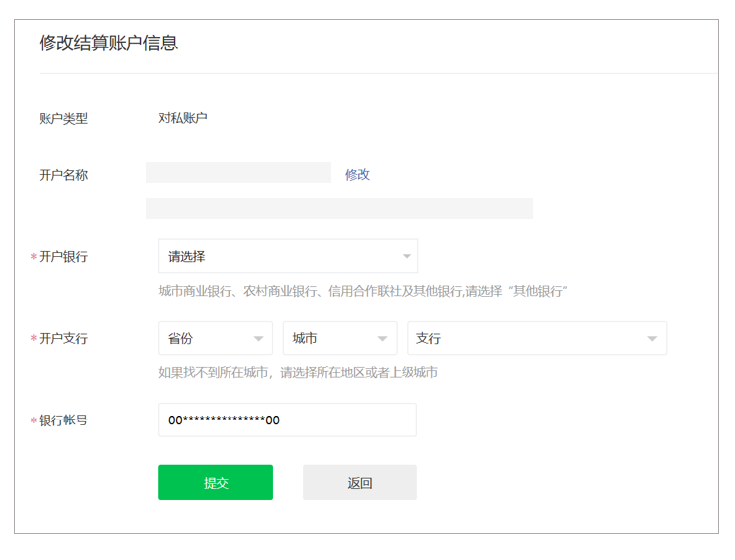Click the 银行帐号 field label
This screenshot has width=735, height=560.
tap(63, 420)
